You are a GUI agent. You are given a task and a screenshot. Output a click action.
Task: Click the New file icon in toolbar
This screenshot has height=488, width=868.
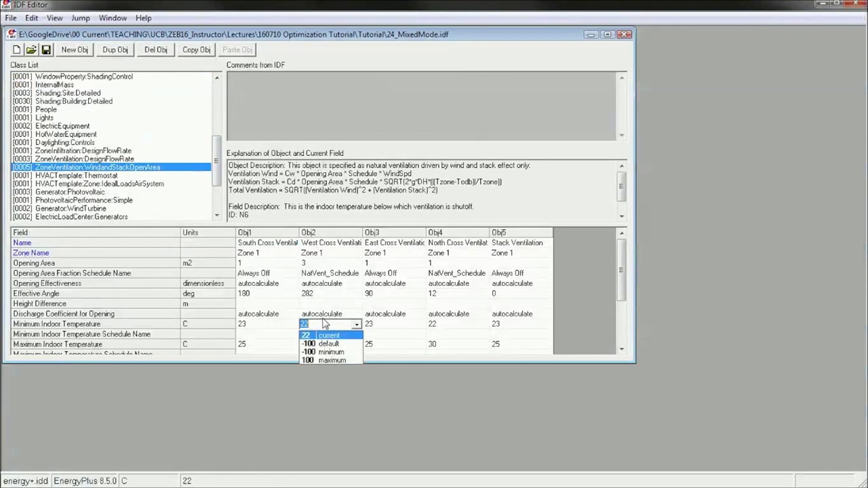(x=17, y=49)
